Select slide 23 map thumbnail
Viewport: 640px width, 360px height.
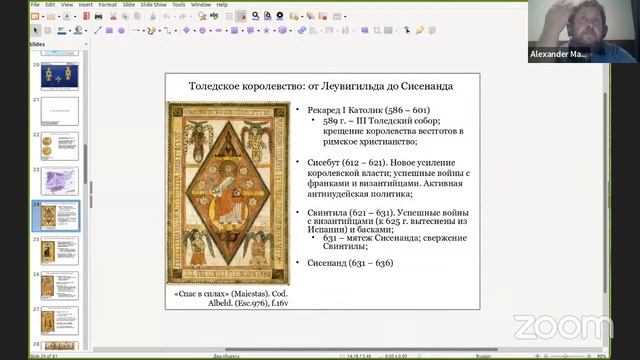[60, 181]
